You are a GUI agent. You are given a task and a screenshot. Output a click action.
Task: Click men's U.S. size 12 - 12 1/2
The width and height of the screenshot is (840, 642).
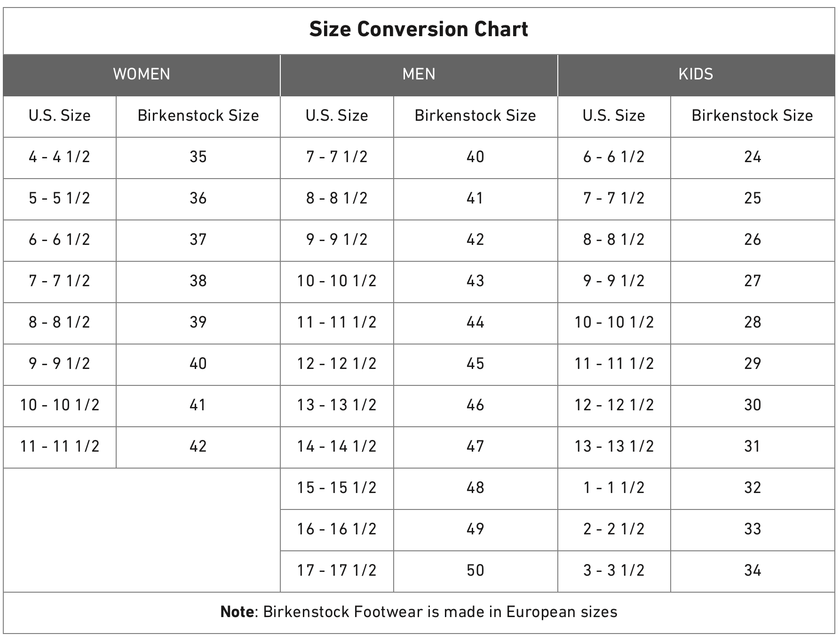coord(337,364)
